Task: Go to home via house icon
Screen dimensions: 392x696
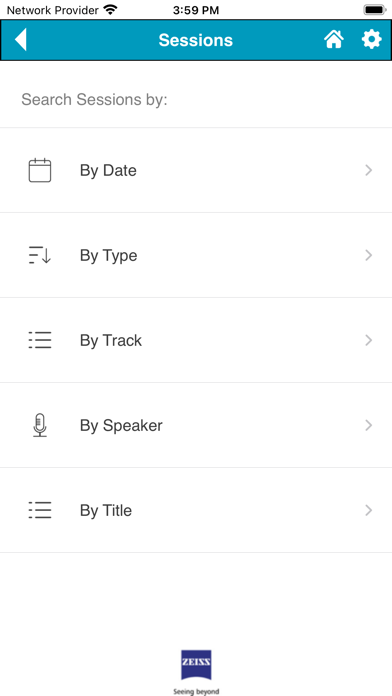Action: tap(334, 40)
